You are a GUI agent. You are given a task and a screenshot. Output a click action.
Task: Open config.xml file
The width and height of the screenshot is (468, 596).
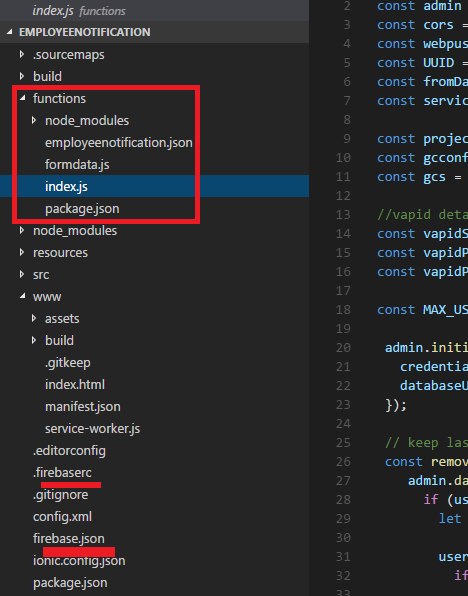point(62,517)
